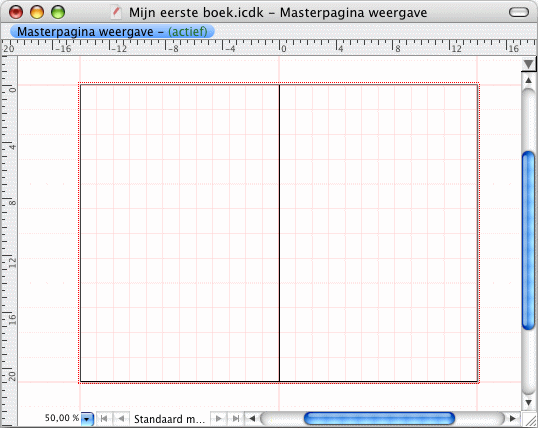Go to the next master page
The image size is (538, 428).
[x=218, y=418]
